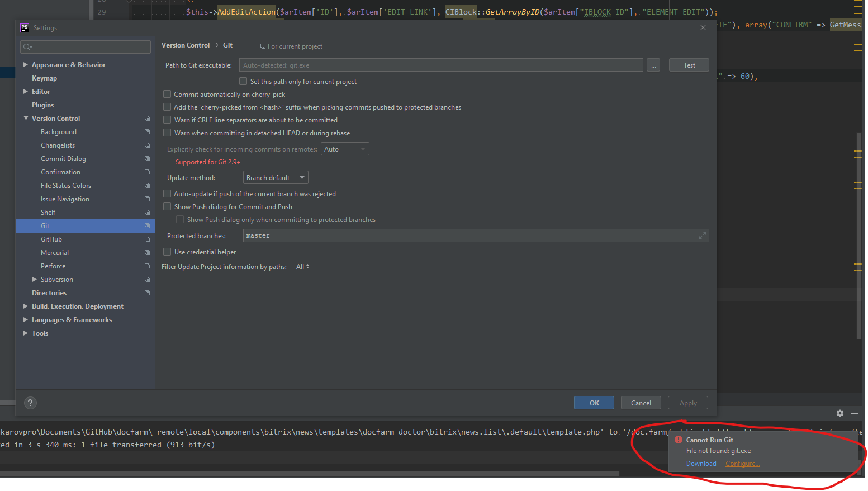Screen dimensions: 868x491
Task: Expand Appearance & Behavior tree node
Action: 26,65
